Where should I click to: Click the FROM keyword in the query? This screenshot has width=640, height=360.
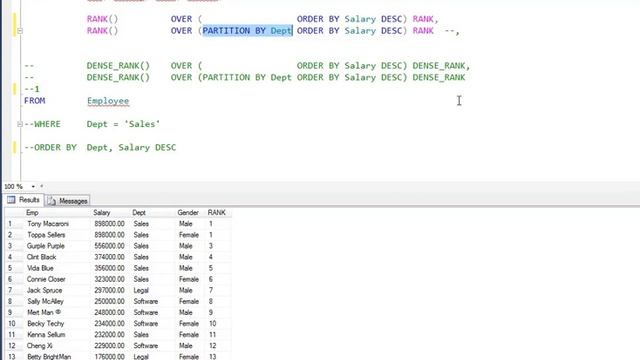pos(35,100)
